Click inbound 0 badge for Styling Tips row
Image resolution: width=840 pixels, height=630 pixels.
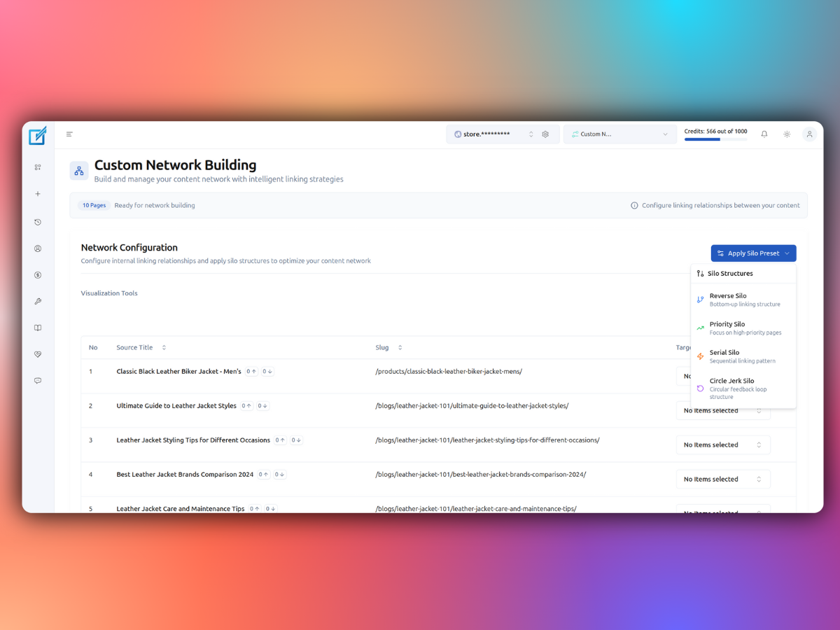click(280, 440)
